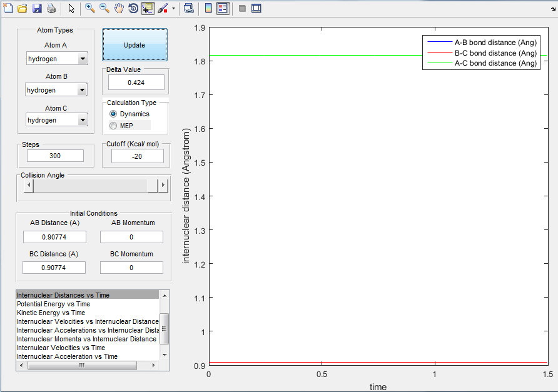Screen dimensions: 558x392
Task: Toggle the Insert Legend icon
Action: (223, 8)
